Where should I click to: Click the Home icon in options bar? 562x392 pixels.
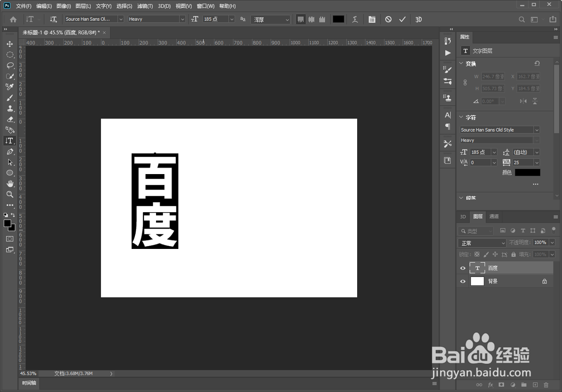tap(13, 19)
